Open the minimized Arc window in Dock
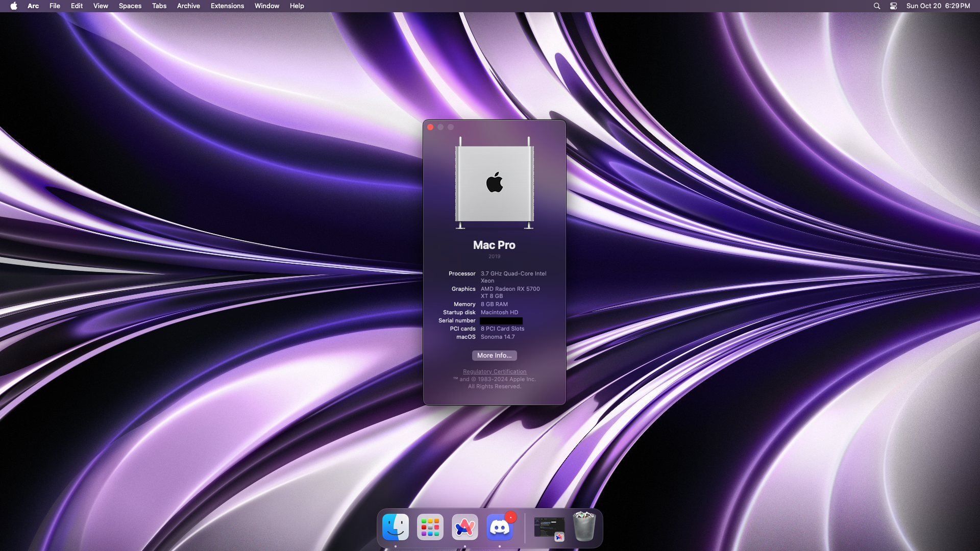This screenshot has width=980, height=551. coord(549,528)
